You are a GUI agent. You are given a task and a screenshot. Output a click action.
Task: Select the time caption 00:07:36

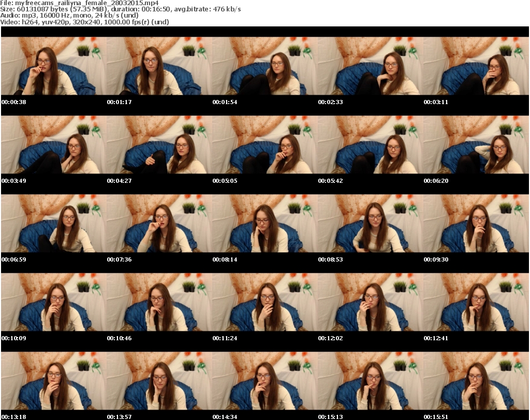[120, 259]
